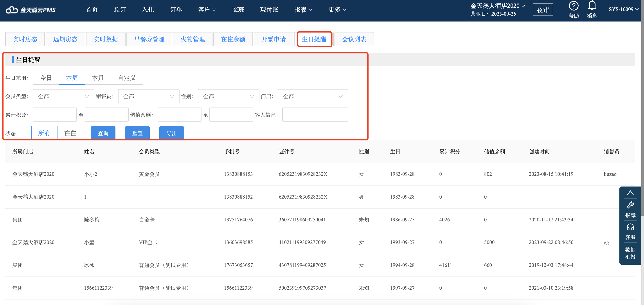Click points value 41611
This screenshot has height=305, width=644.
(x=446, y=265)
